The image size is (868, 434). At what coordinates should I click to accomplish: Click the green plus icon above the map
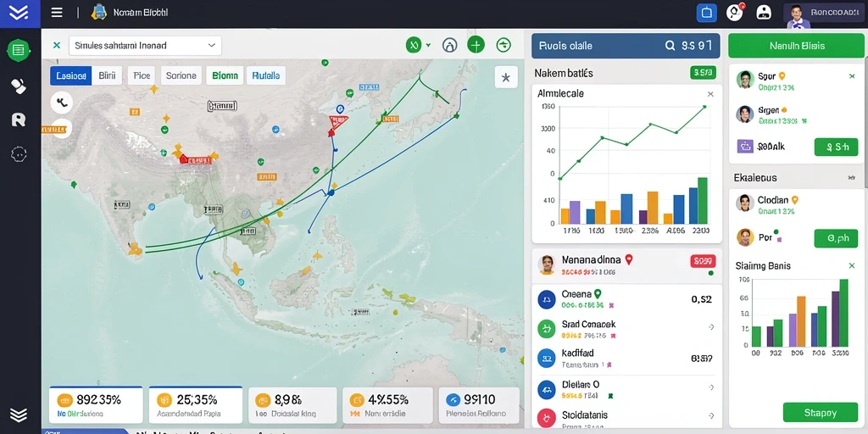[476, 45]
